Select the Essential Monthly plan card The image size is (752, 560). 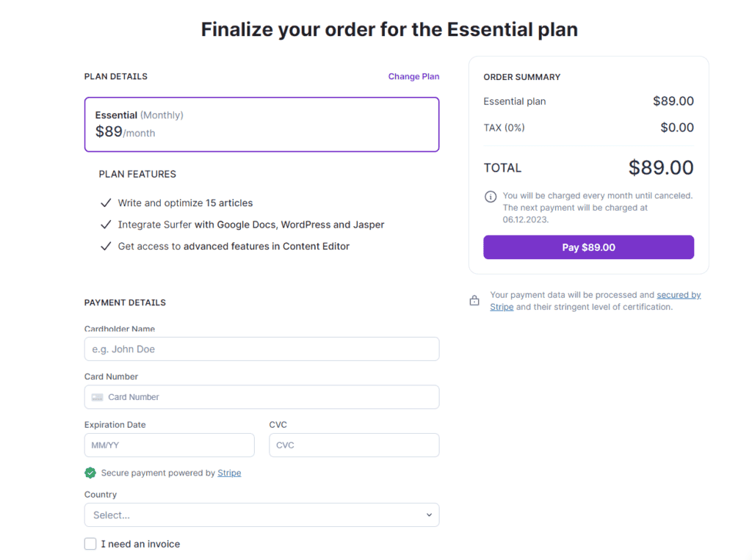click(x=261, y=124)
